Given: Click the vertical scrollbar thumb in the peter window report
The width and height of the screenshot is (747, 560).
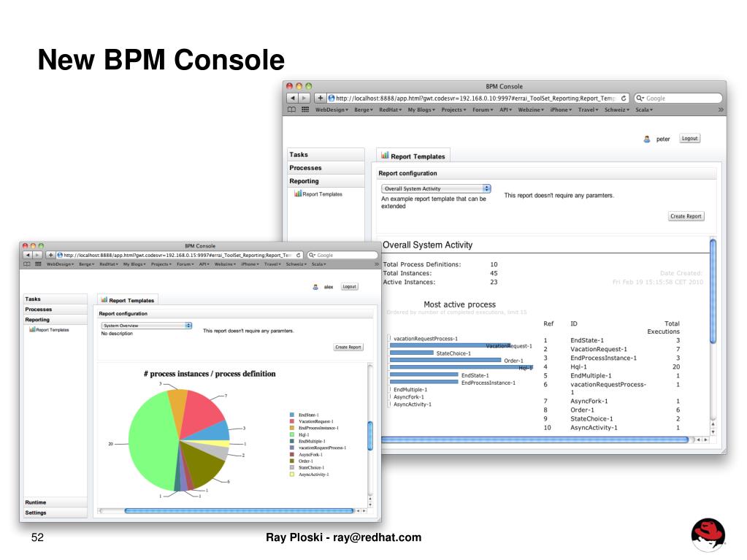Looking at the screenshot, I should [713, 291].
